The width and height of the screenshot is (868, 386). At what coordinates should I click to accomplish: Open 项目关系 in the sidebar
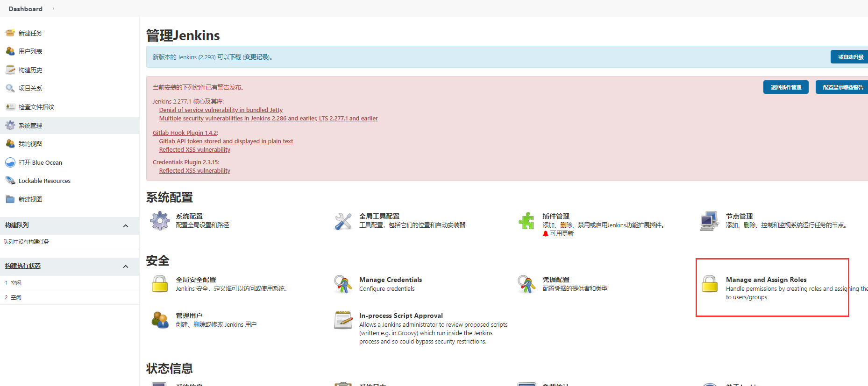30,88
